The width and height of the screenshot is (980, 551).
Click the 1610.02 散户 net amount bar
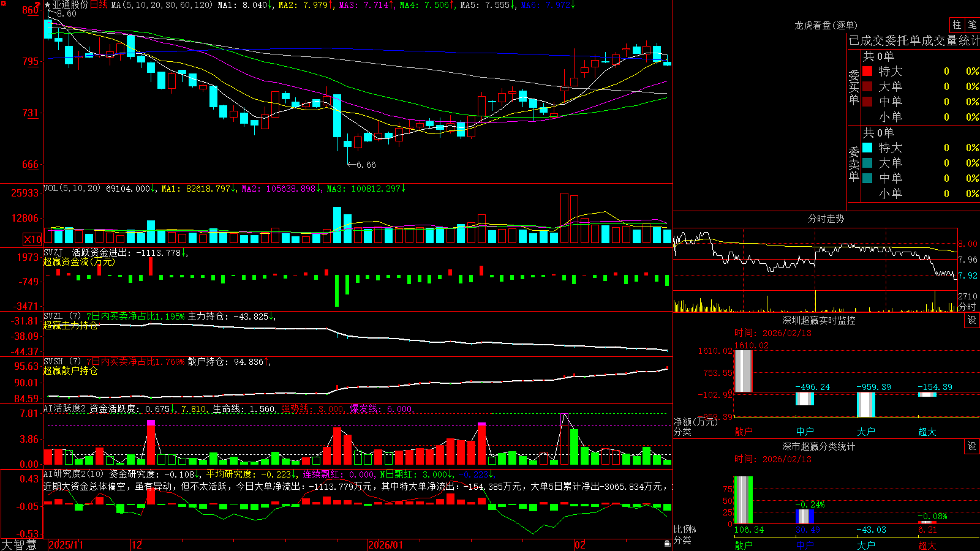[x=743, y=371]
